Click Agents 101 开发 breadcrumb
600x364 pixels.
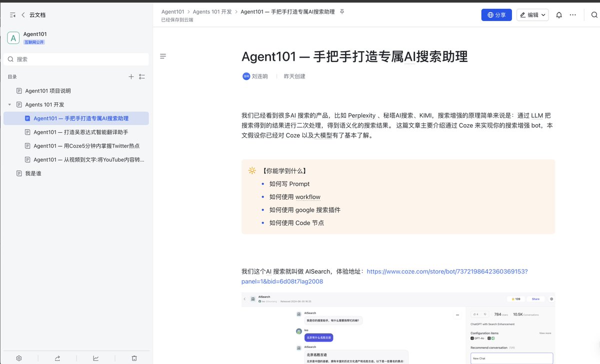pyautogui.click(x=212, y=11)
